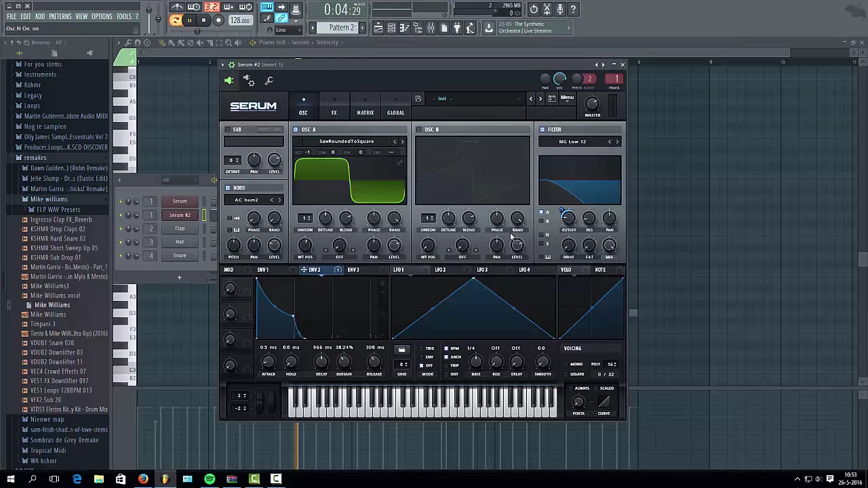The image size is (868, 488).
Task: Toggle the FILTER enable checkbox
Action: tap(542, 129)
